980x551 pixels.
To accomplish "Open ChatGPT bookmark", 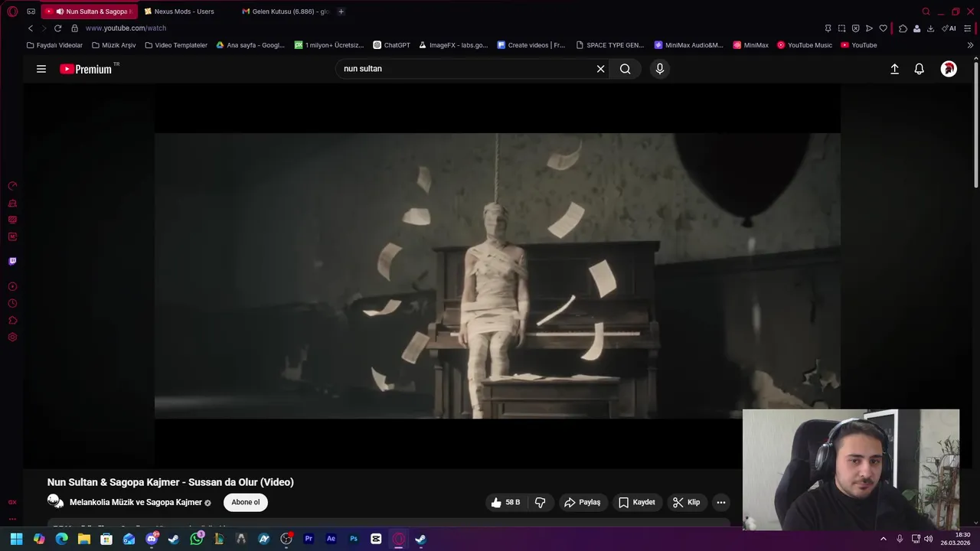I will pos(391,45).
